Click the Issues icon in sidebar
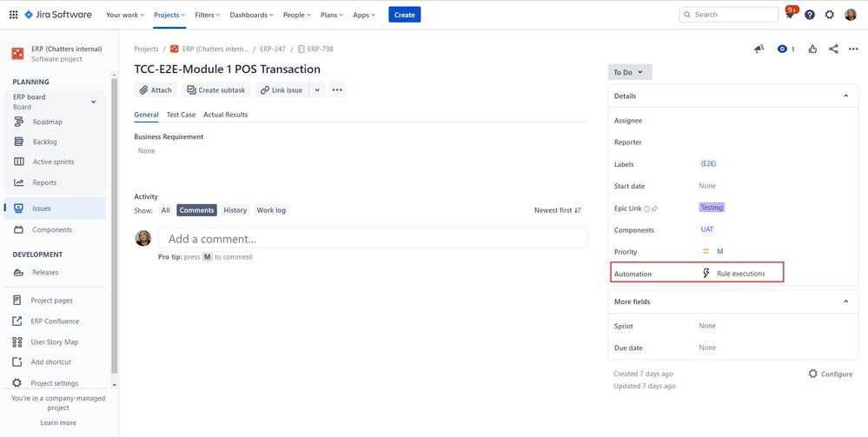Screen dimensions: 868x437 click(x=19, y=209)
